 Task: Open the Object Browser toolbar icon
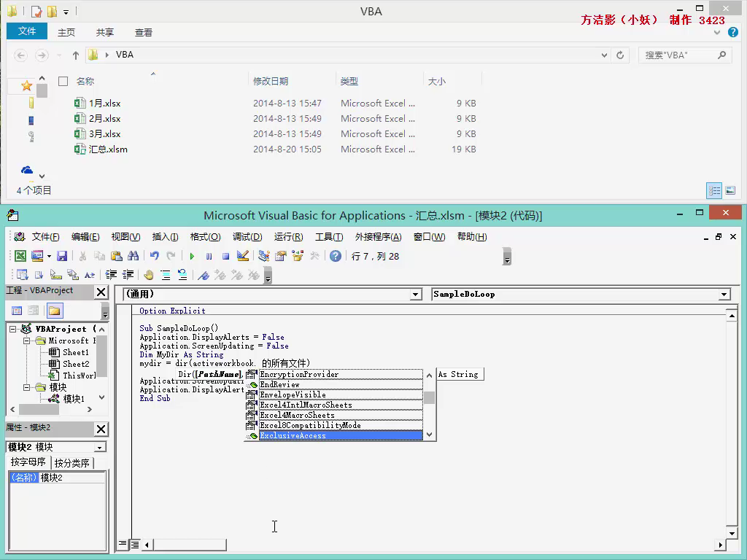[x=298, y=256]
